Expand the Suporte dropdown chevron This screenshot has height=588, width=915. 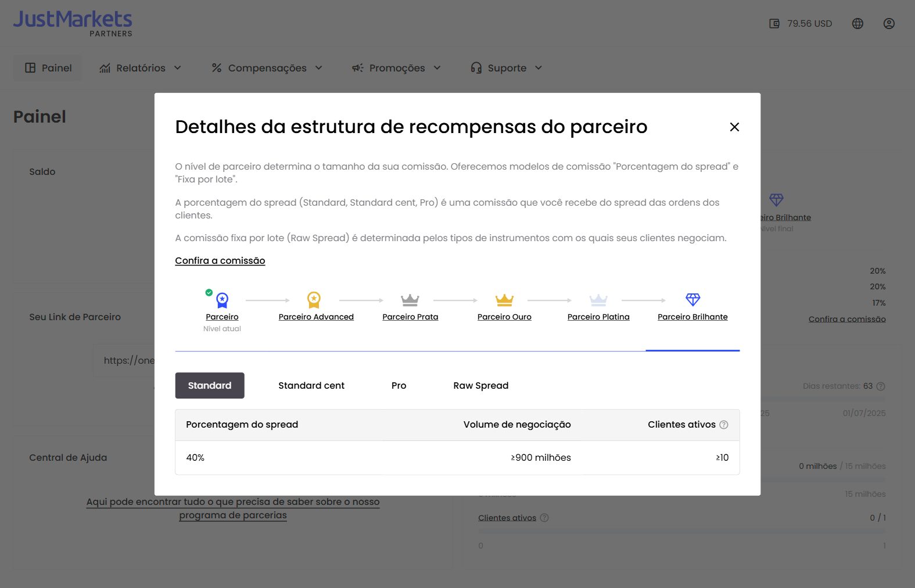pyautogui.click(x=539, y=68)
